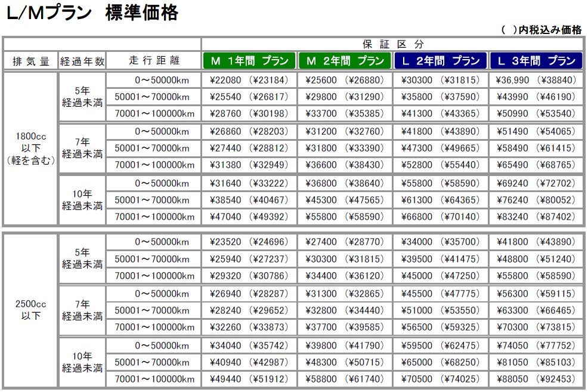588x392 pixels.
Task: Click the ¥47040 (¥49392) price cell
Action: click(249, 217)
